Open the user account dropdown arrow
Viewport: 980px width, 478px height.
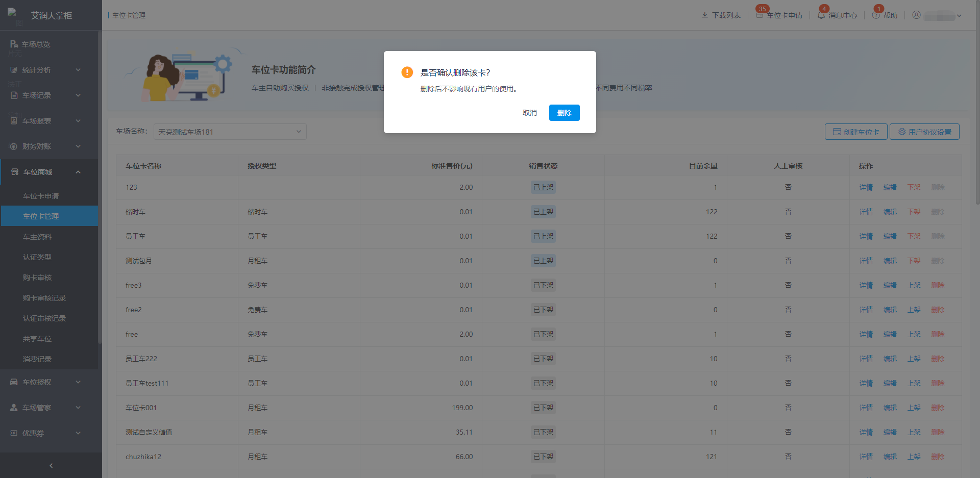(x=959, y=16)
